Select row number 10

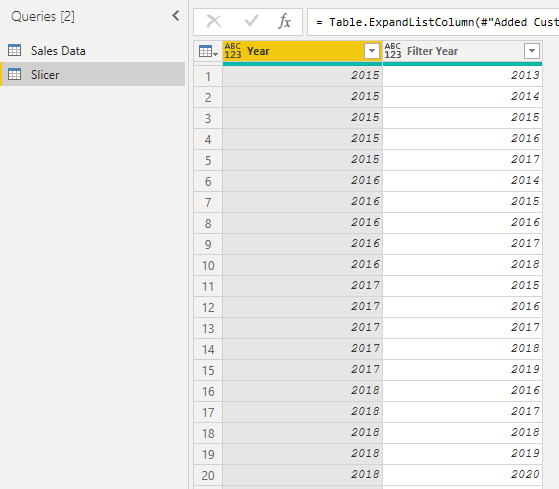208,266
